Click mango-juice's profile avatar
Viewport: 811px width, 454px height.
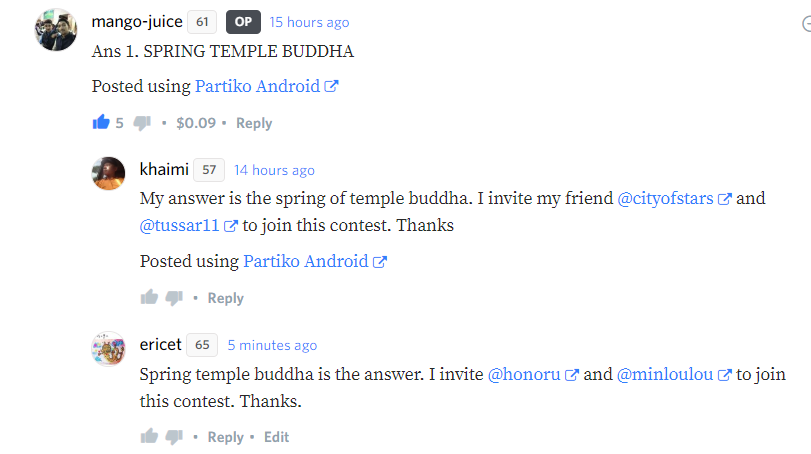pyautogui.click(x=55, y=31)
